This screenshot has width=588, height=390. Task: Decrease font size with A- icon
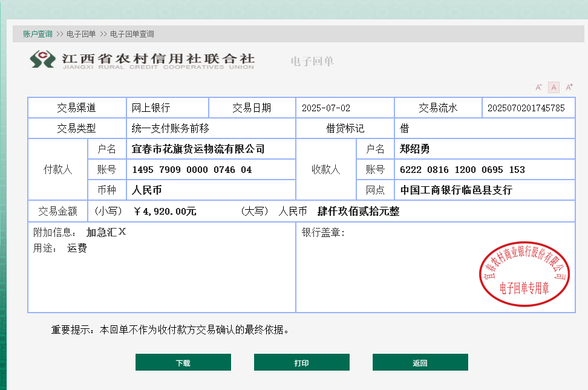pos(538,88)
